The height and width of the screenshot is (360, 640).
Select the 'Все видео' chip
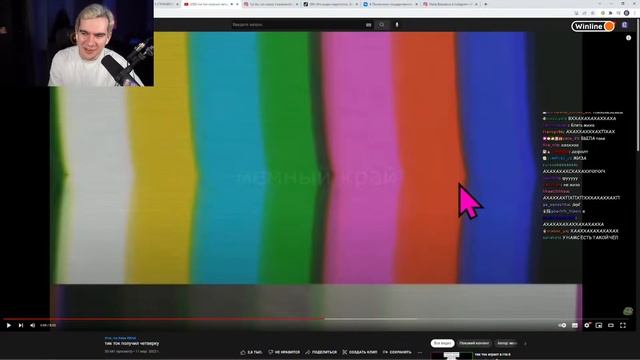442,343
